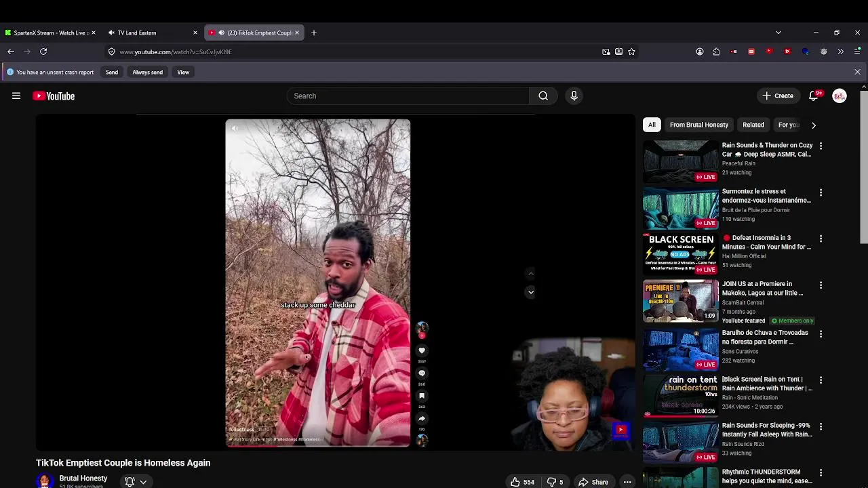This screenshot has width=868, height=488.
Task: List all browser tabs dropdown
Action: (x=778, y=33)
